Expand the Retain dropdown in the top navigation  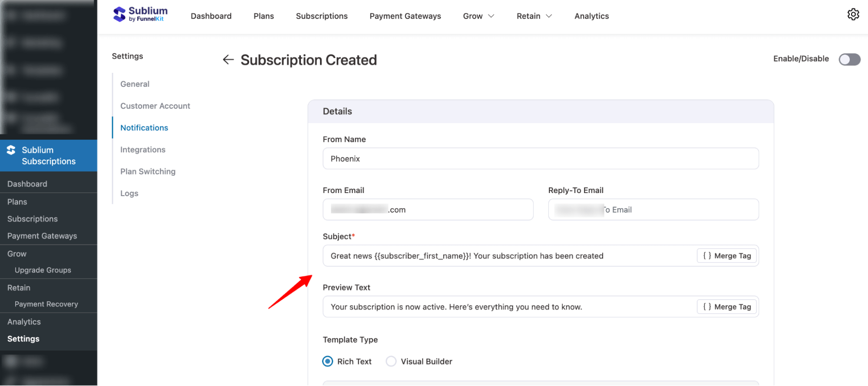click(x=534, y=16)
